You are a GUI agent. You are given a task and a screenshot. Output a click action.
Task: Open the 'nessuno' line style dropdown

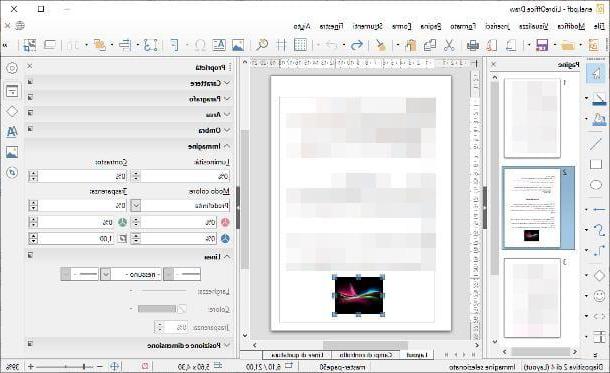coord(105,275)
